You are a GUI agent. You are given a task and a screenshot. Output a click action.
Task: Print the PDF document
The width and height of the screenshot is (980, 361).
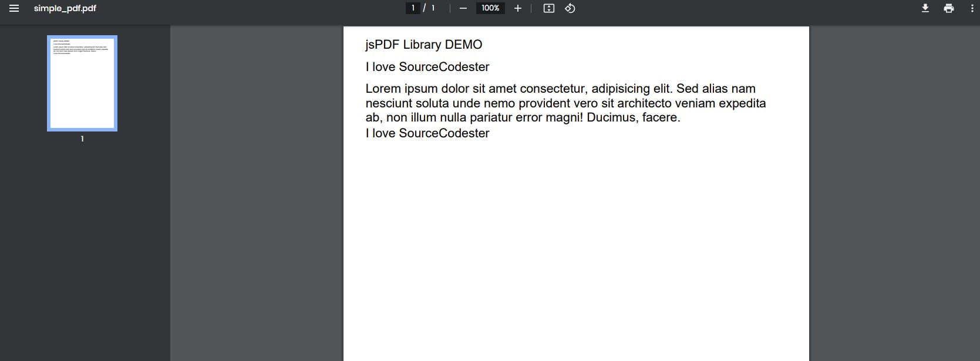tap(949, 8)
